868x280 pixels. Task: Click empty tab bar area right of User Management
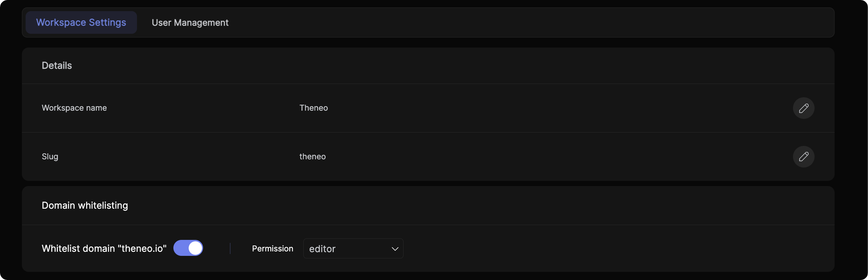pyautogui.click(x=520, y=23)
